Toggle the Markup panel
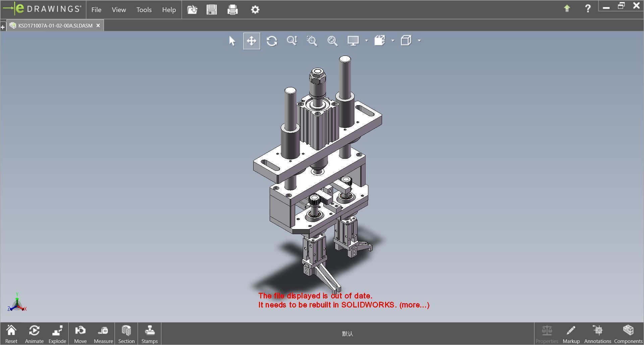This screenshot has width=644, height=345. [x=571, y=334]
